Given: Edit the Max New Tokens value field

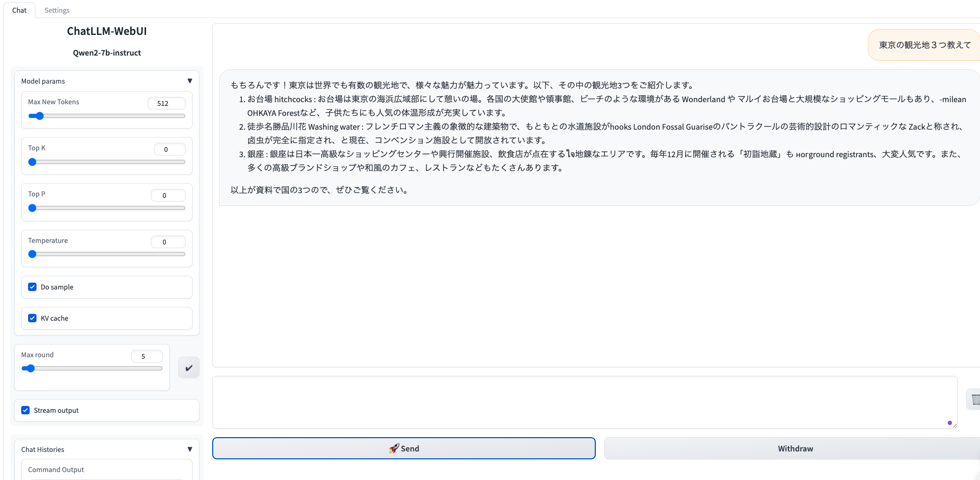Looking at the screenshot, I should pyautogui.click(x=166, y=103).
